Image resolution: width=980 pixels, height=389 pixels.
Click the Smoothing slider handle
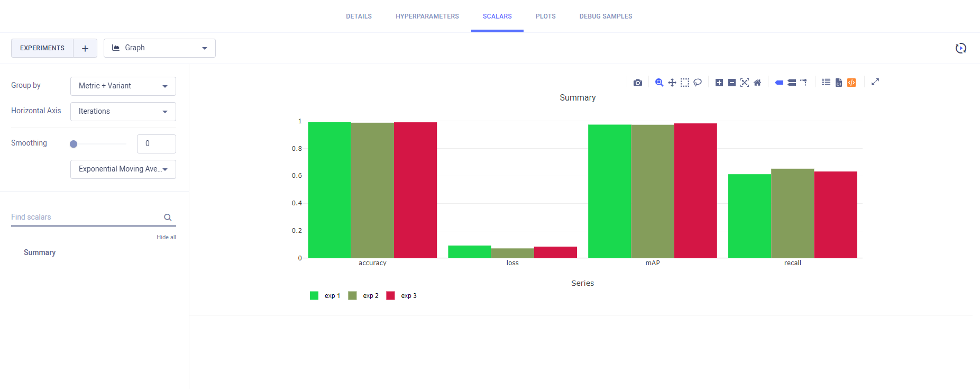click(x=74, y=144)
